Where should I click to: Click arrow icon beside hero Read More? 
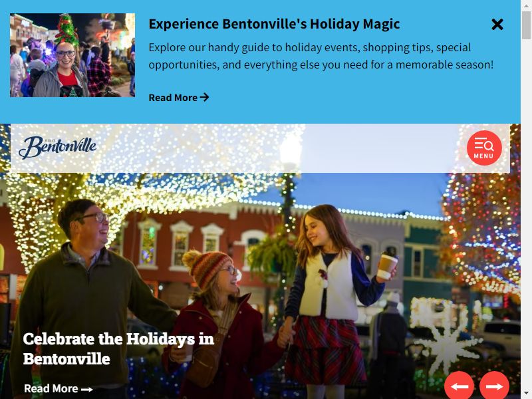[x=87, y=389]
